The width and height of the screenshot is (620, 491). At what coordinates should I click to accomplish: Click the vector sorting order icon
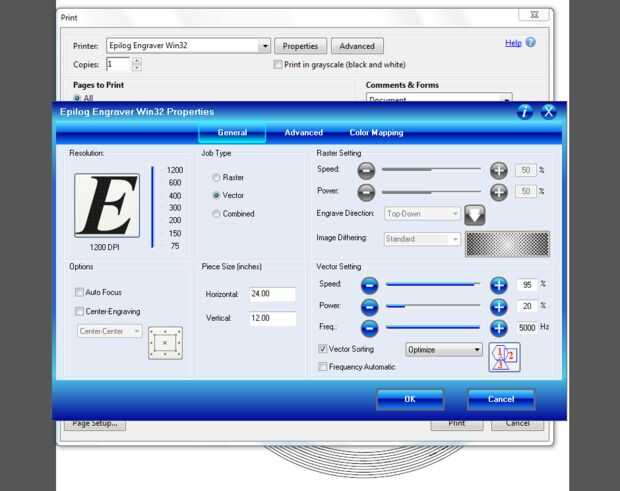click(504, 357)
